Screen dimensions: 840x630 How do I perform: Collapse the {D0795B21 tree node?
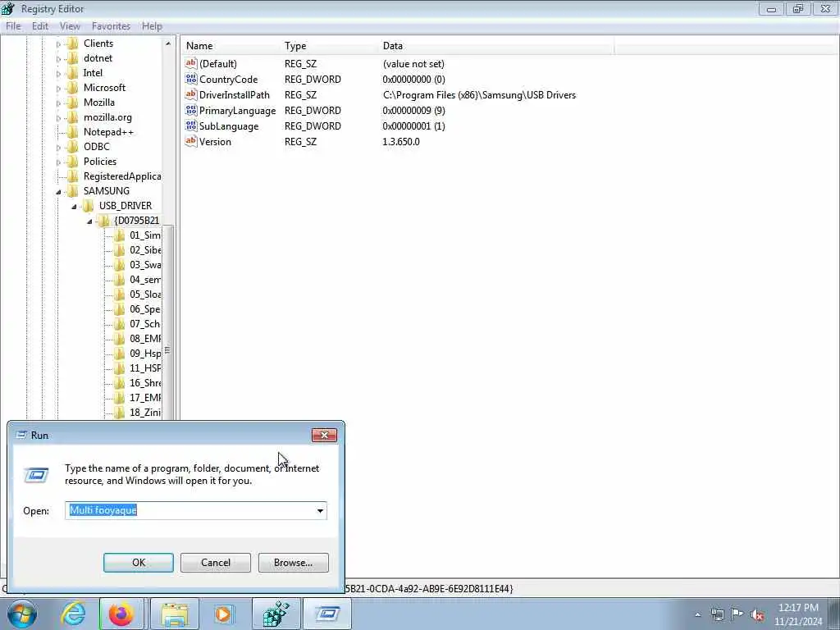[x=89, y=221]
